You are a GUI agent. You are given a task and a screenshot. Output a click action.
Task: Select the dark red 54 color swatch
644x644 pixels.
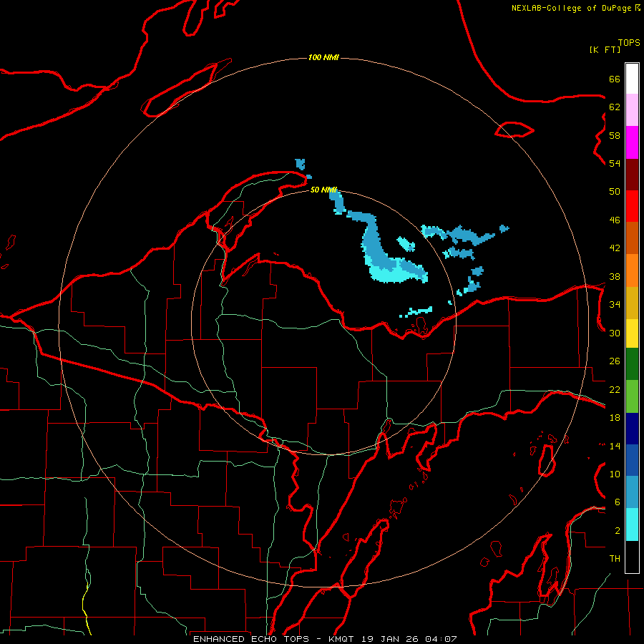(632, 175)
